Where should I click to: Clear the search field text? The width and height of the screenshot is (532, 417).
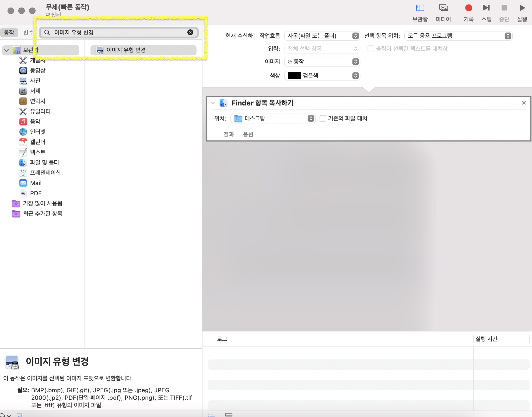(190, 33)
